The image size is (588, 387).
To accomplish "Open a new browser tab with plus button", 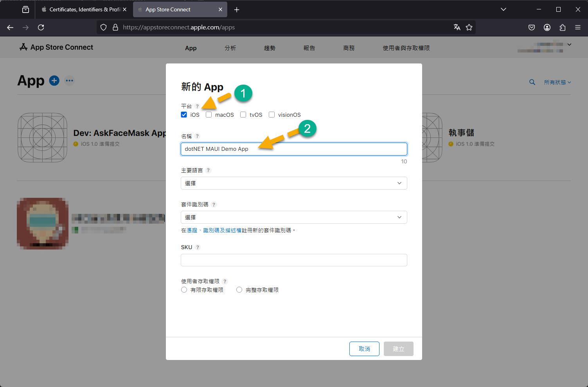I will pyautogui.click(x=237, y=10).
